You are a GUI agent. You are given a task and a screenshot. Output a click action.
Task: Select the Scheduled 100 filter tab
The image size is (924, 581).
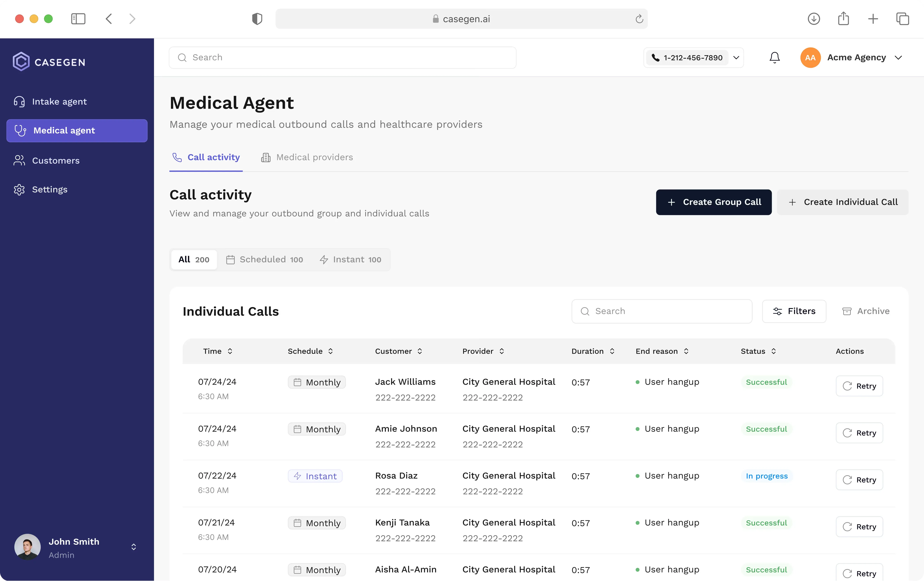tap(264, 260)
